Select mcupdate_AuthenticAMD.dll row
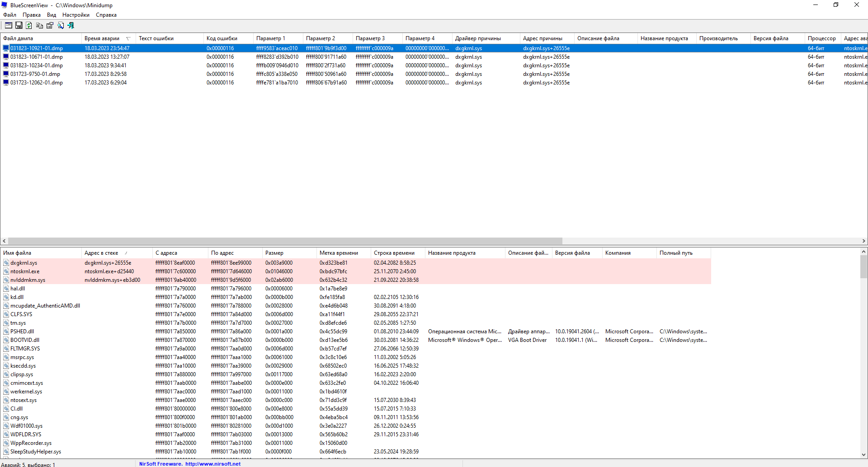 coord(356,306)
